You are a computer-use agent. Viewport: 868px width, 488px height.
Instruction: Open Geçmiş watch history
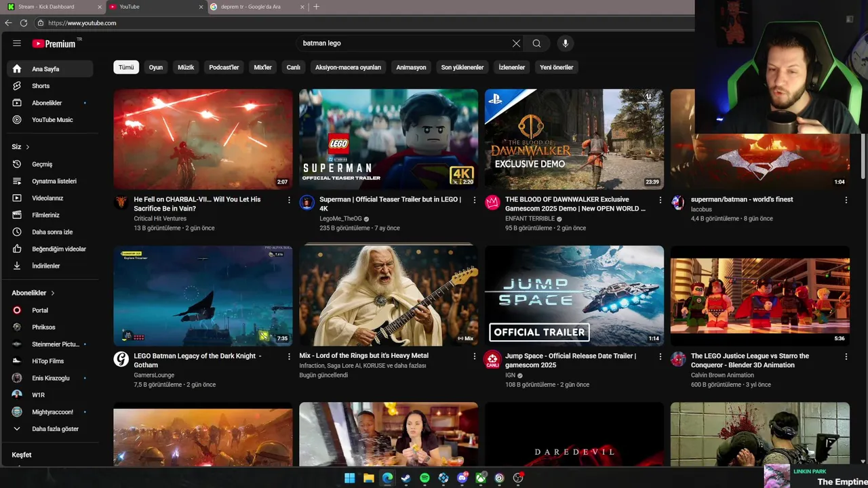(x=50, y=164)
